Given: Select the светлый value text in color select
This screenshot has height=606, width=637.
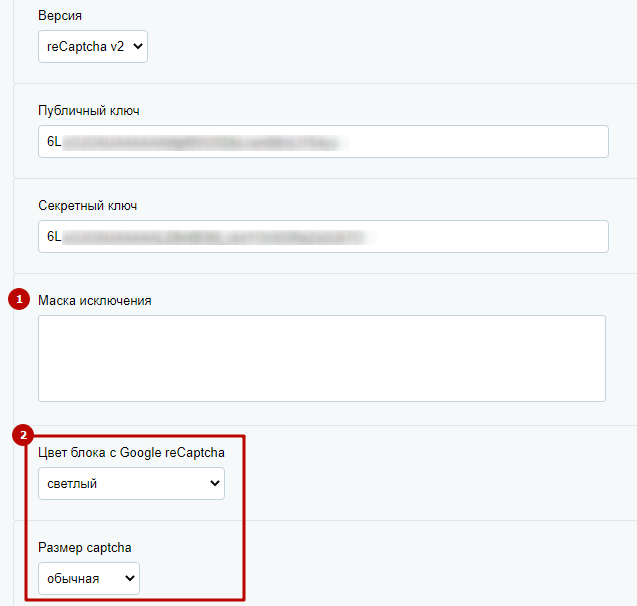Looking at the screenshot, I should (x=72, y=484).
